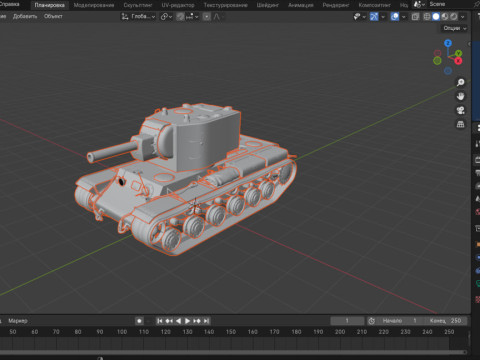Click the Конец end frame field

coord(445,321)
